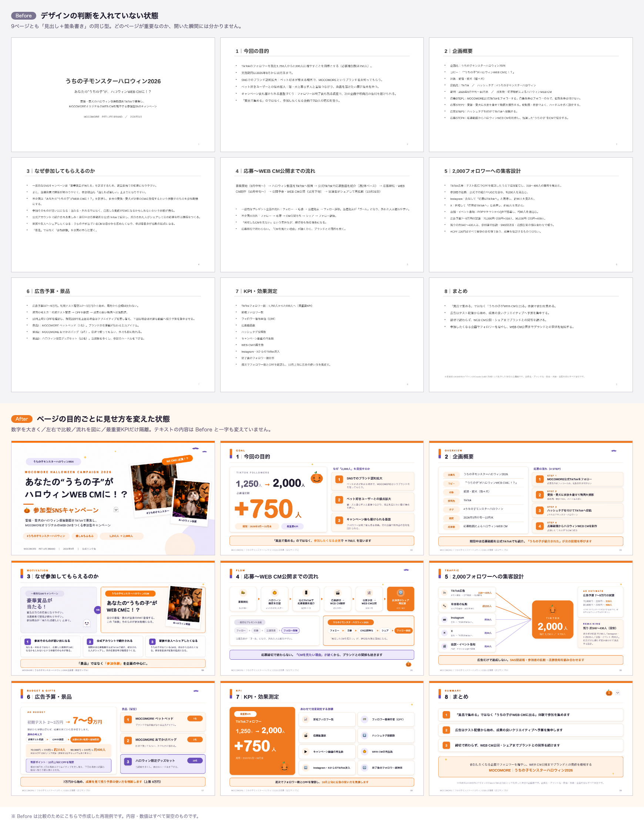Click the Instagram row icon on slide 5
Image resolution: width=644 pixels, height=828 pixels.
pyautogui.click(x=444, y=619)
